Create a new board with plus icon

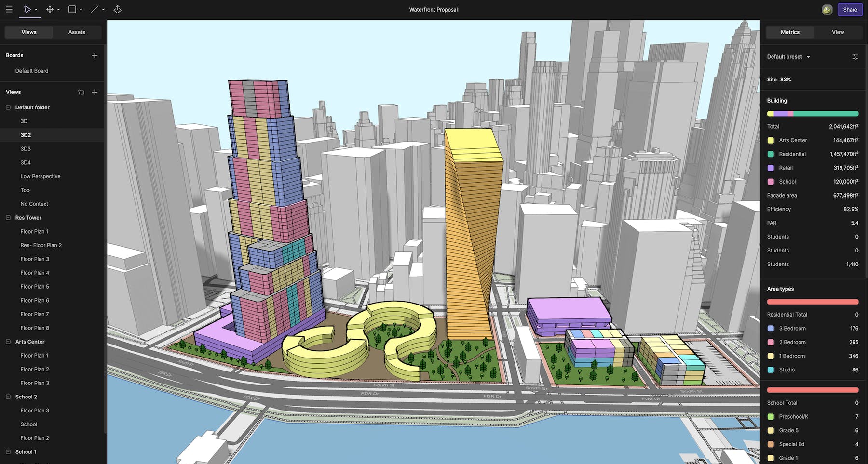pos(95,55)
